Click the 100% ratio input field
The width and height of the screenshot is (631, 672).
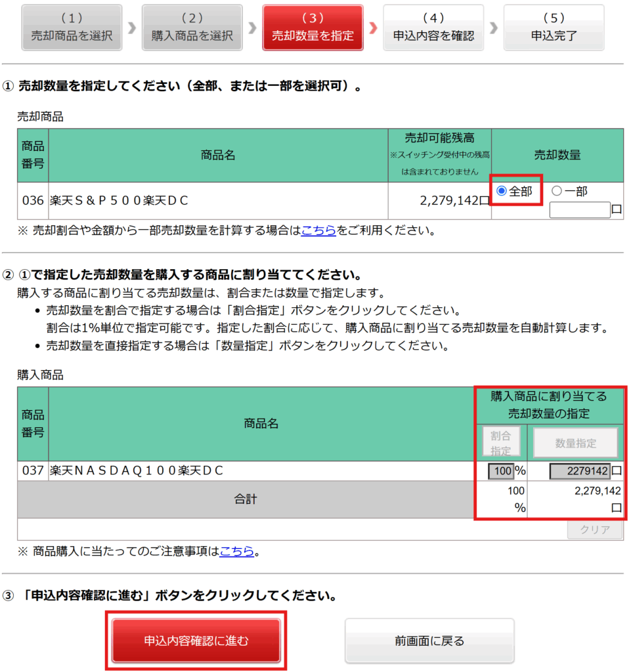[x=501, y=471]
